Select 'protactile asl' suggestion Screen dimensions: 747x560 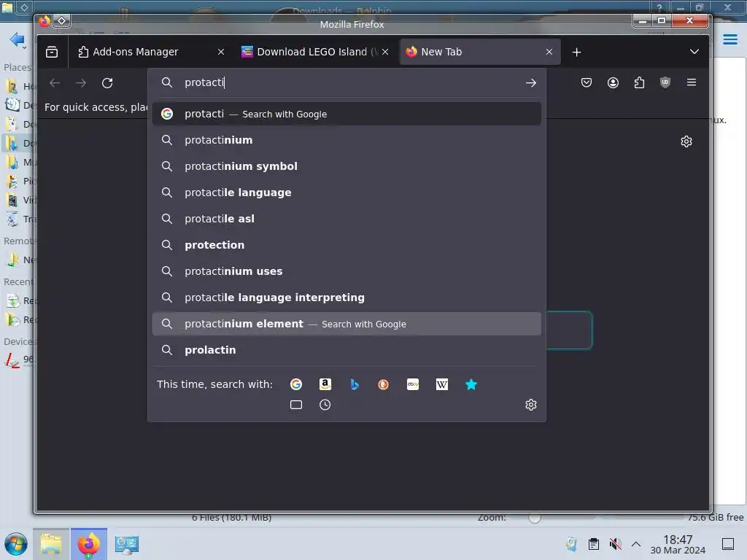pos(347,219)
